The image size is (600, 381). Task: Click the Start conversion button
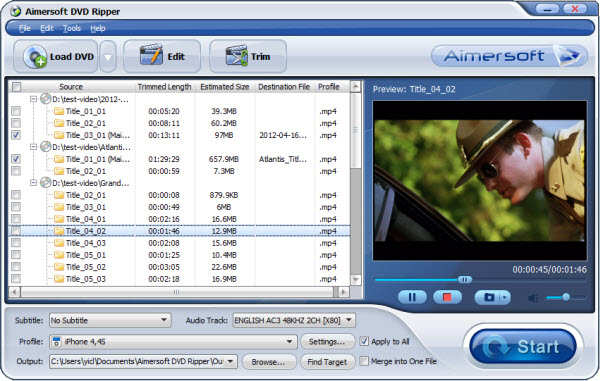pyautogui.click(x=523, y=347)
